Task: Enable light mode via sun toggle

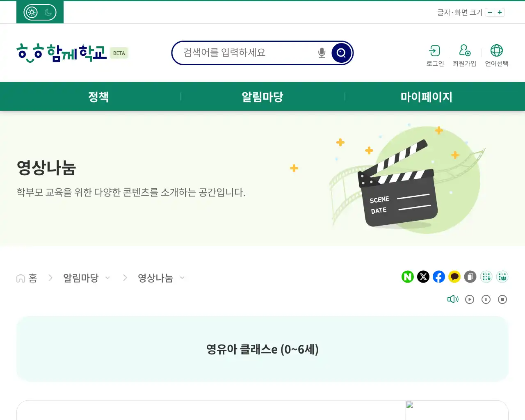Action: [x=31, y=12]
